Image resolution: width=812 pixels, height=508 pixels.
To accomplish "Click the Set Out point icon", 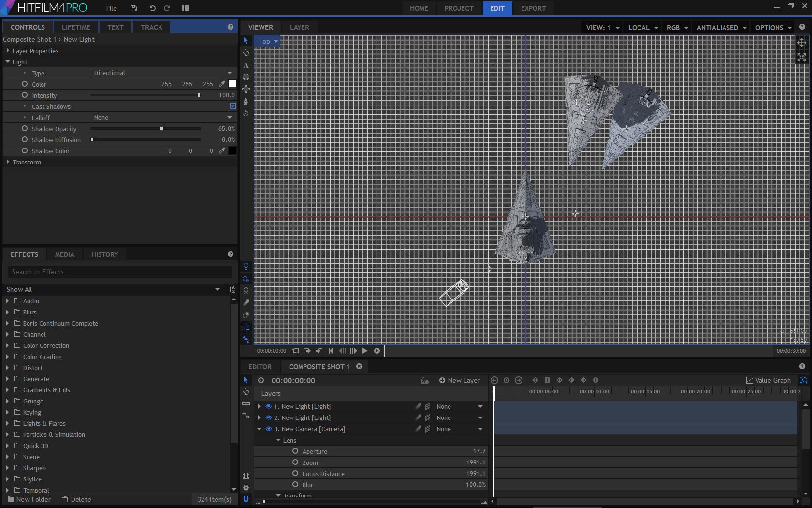I will 319,351.
